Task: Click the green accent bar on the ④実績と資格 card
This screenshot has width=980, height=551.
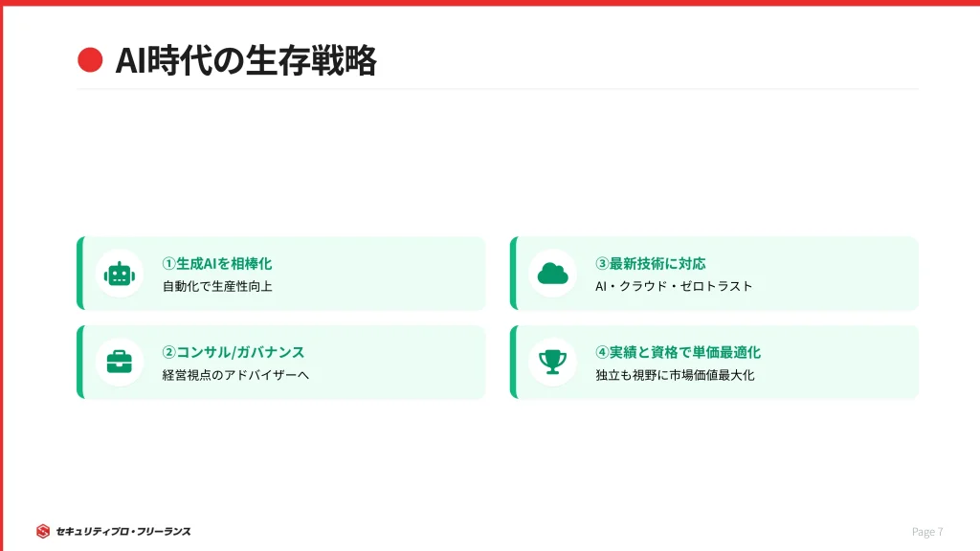Action: coord(514,363)
